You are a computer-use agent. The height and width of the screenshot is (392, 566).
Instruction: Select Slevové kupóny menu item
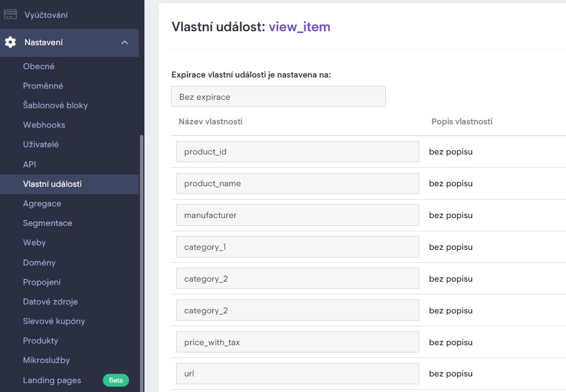point(54,321)
